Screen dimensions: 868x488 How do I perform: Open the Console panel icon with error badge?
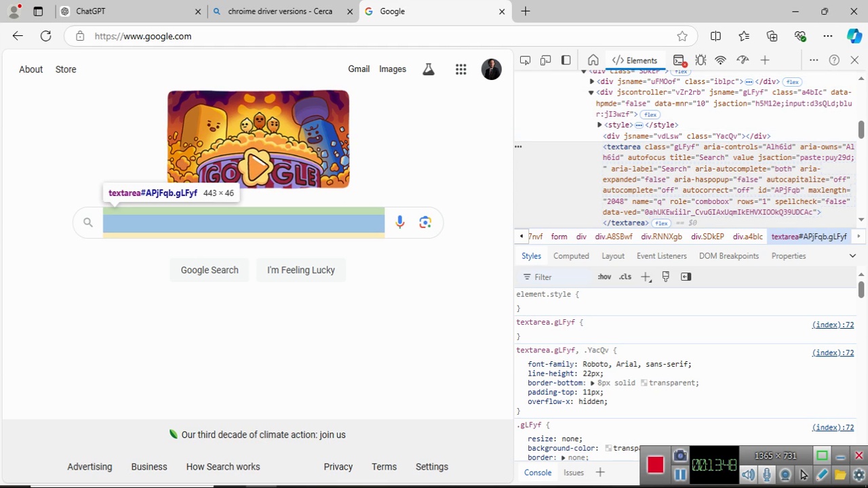pos(679,60)
